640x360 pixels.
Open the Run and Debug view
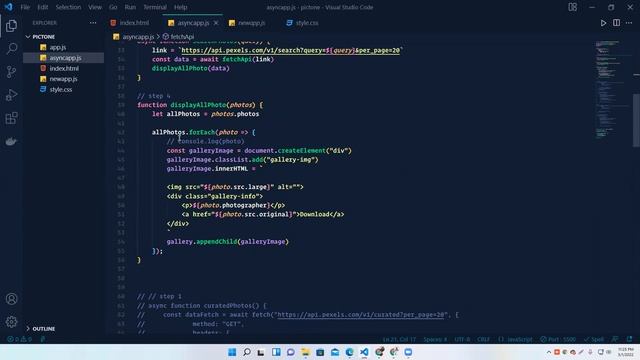[11, 95]
